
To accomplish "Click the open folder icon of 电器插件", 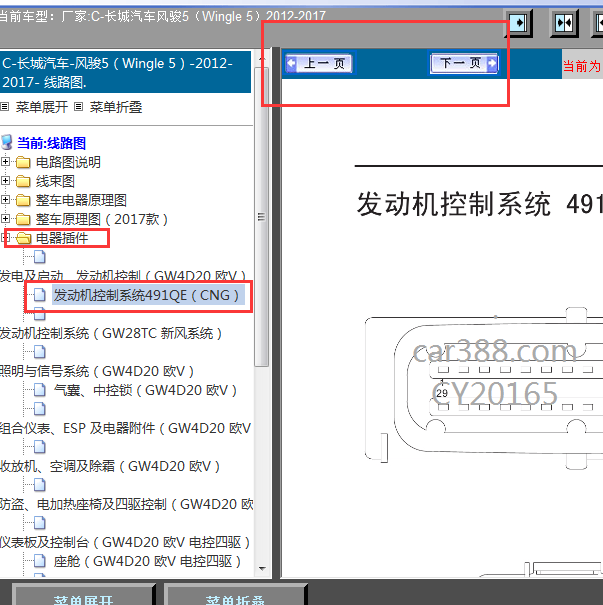I will coord(24,238).
